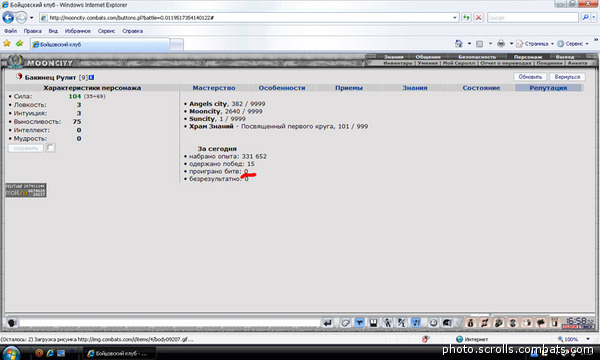The image size is (600, 360).
Task: Open the search provider dropdown arrow
Action: (x=593, y=18)
